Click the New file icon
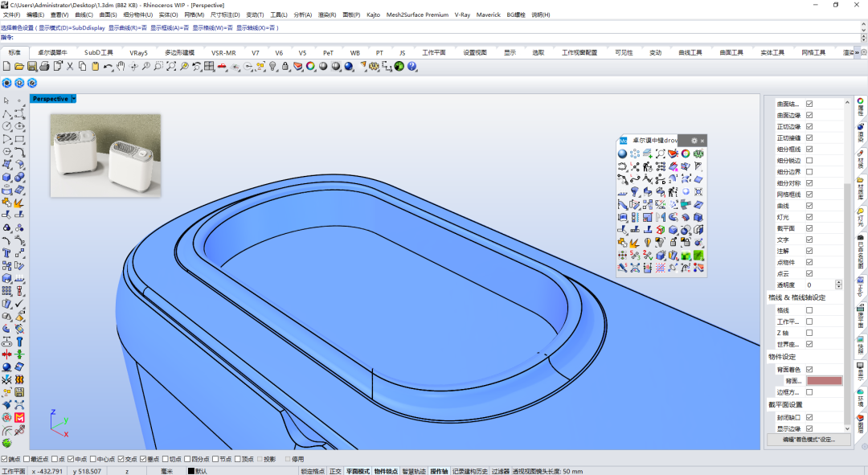This screenshot has height=475, width=868. [6, 67]
